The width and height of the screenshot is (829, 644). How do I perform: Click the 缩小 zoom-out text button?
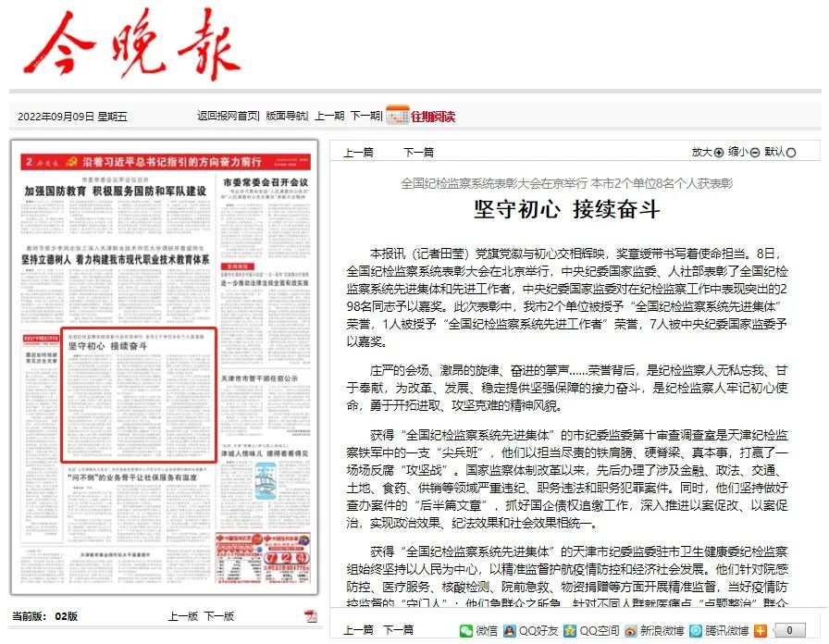[x=743, y=153]
